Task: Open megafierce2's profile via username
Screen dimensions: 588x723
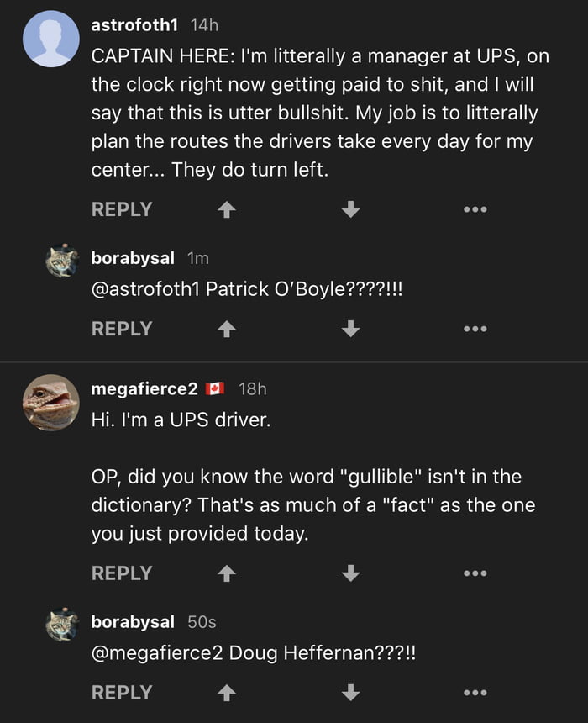Action: click(x=144, y=388)
